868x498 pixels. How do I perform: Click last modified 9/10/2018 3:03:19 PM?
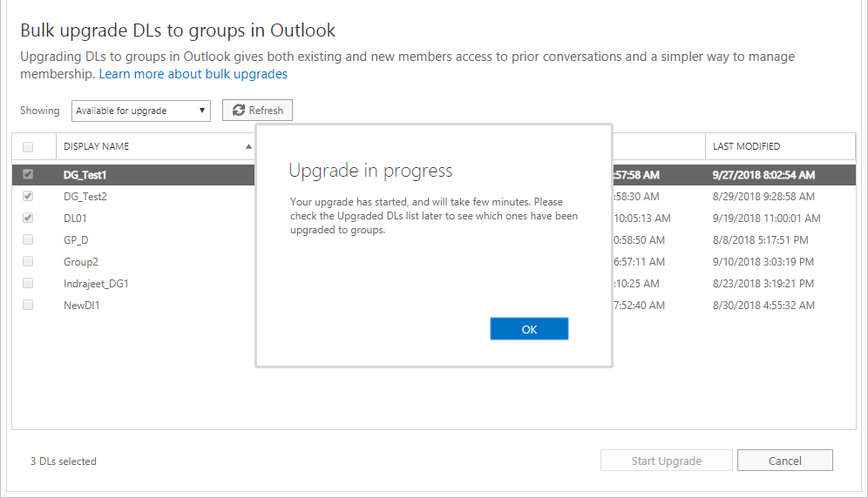[x=763, y=262]
